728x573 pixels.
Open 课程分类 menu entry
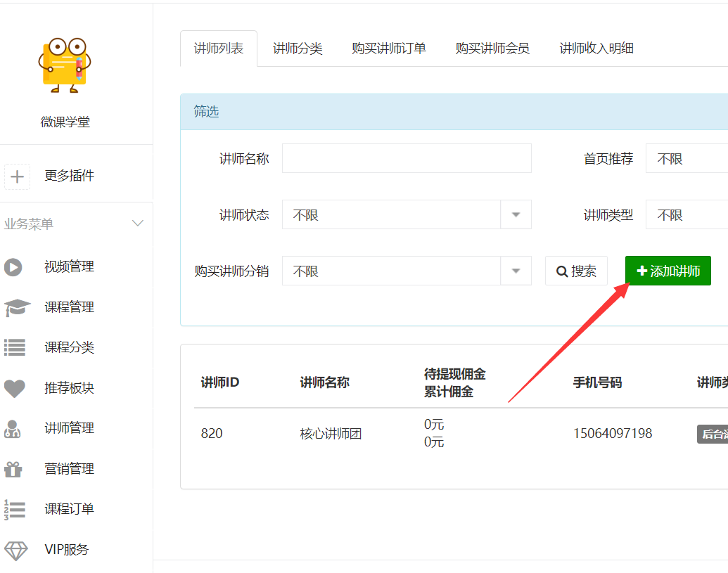pyautogui.click(x=69, y=347)
